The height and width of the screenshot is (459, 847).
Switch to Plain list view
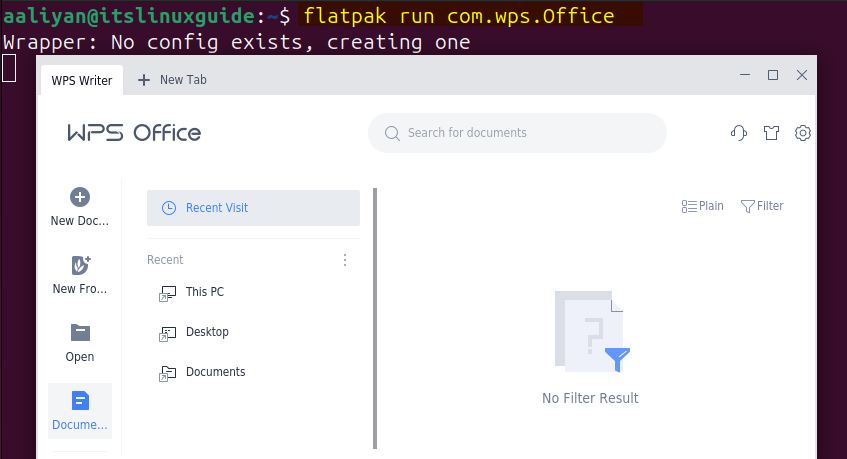pos(702,206)
